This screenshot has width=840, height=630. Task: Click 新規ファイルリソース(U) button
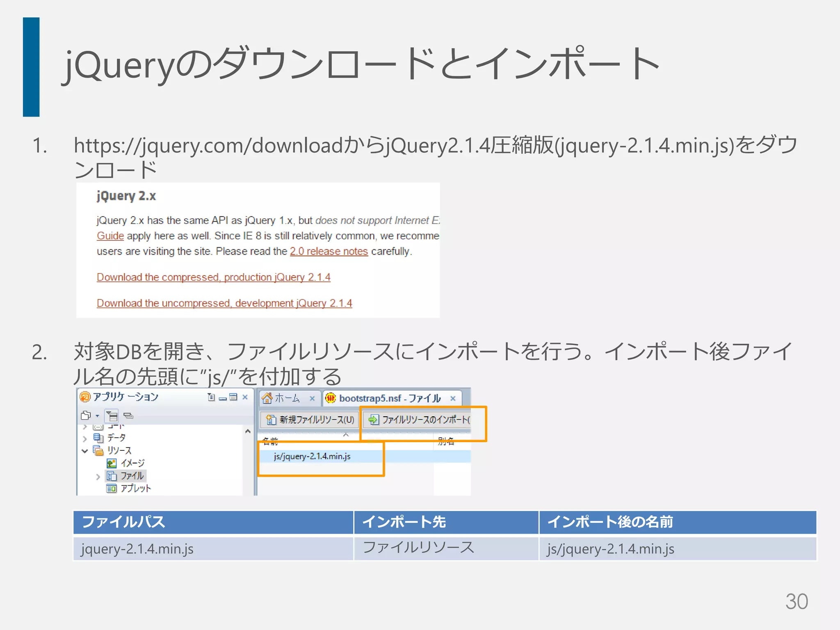tap(310, 420)
